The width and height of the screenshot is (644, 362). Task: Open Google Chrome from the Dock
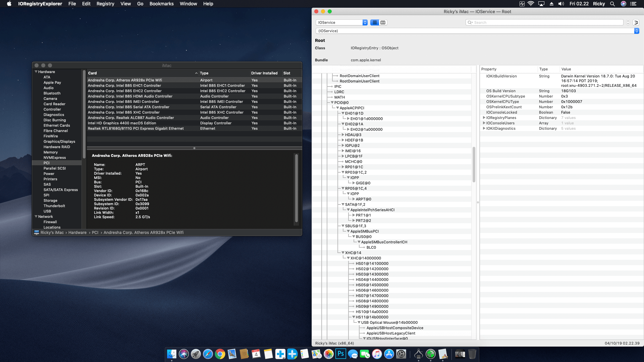coord(220,354)
